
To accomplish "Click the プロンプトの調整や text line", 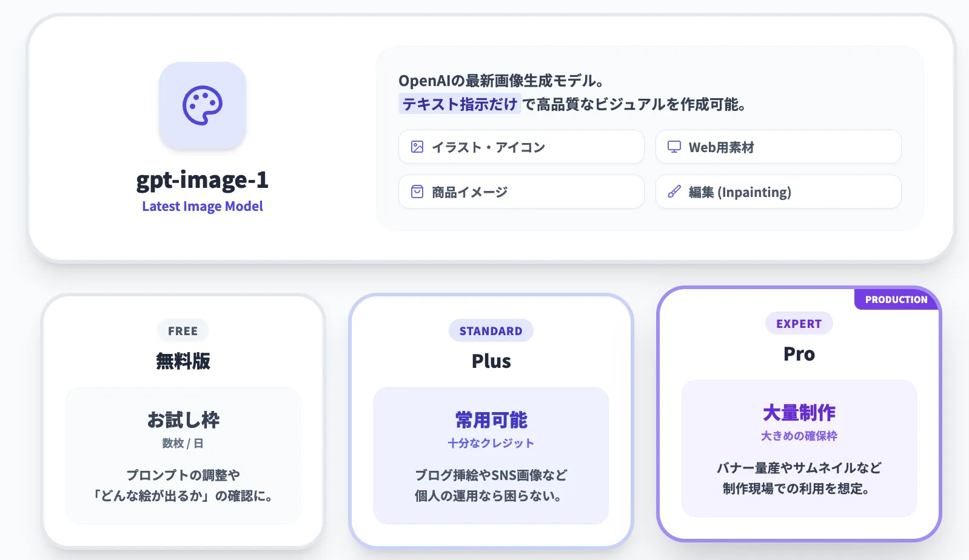I will 183,475.
